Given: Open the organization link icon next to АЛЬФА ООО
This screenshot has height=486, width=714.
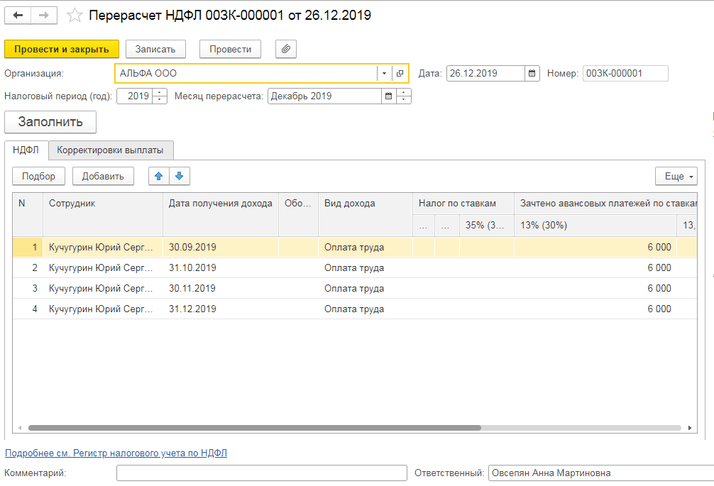Looking at the screenshot, I should [x=399, y=73].
